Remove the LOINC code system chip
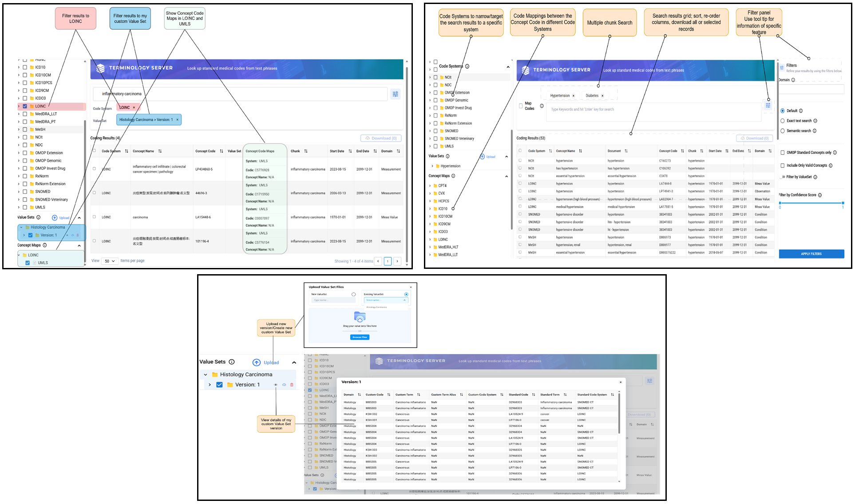The height and width of the screenshot is (504, 855). (134, 107)
